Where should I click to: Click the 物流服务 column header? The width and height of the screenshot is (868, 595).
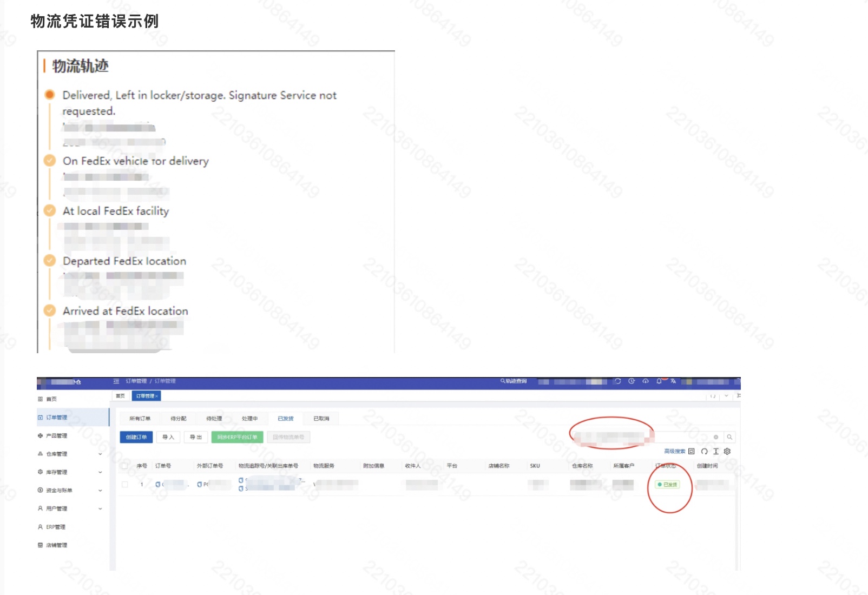[x=324, y=466]
